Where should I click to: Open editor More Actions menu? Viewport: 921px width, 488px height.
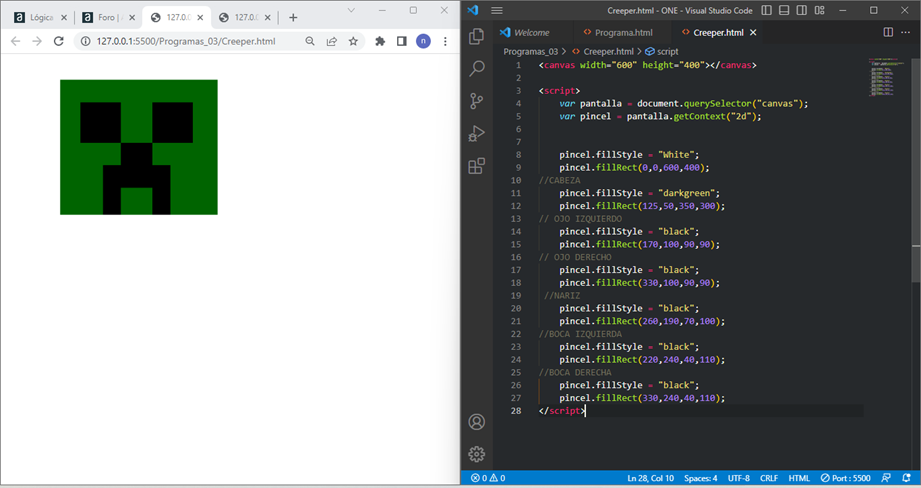pyautogui.click(x=905, y=32)
